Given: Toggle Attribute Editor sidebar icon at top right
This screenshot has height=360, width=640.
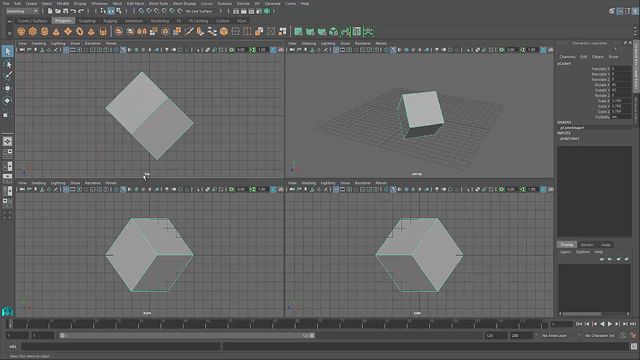Looking at the screenshot, I should [x=620, y=11].
